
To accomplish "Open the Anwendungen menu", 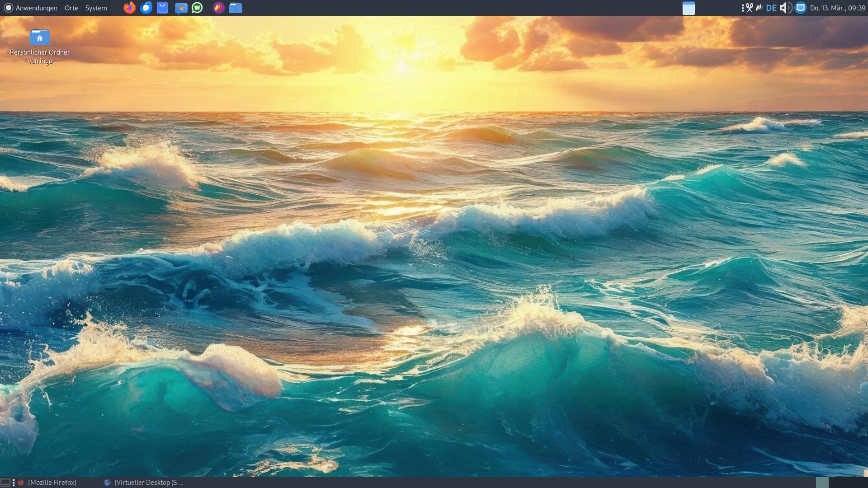I will (36, 8).
